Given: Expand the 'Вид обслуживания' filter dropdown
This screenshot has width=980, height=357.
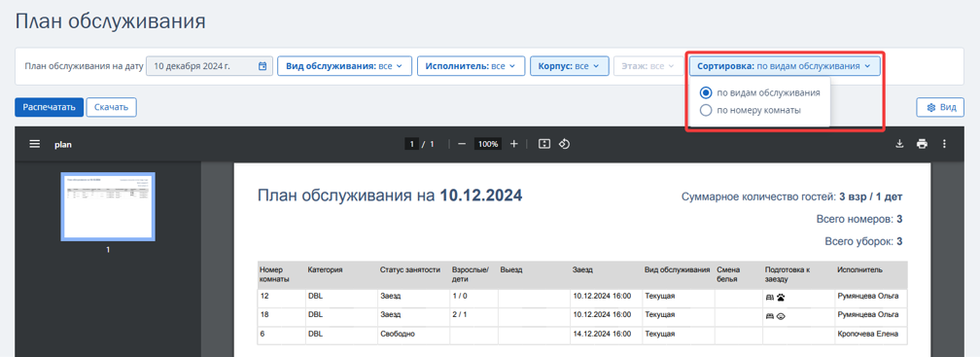Looking at the screenshot, I should (x=345, y=65).
